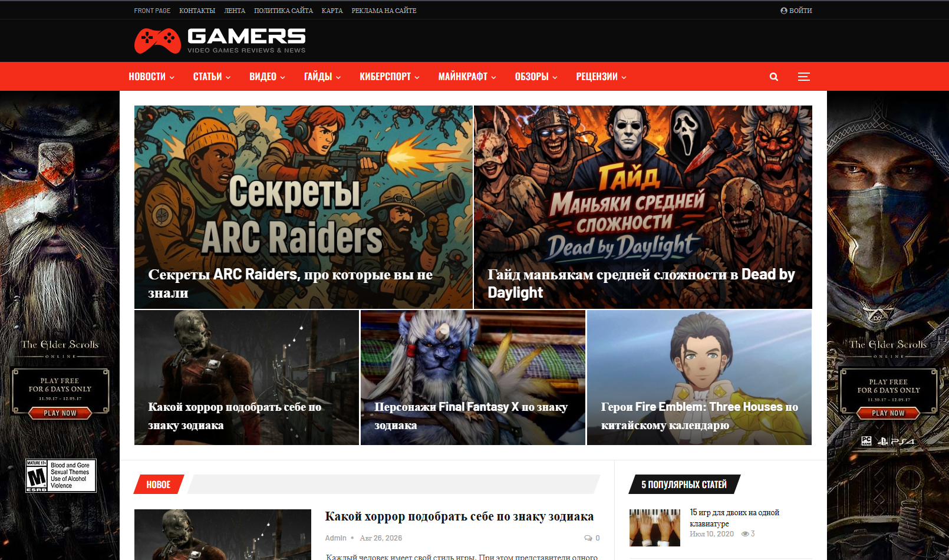Expand the Обзоры menu dropdown
949x560 pixels.
536,77
